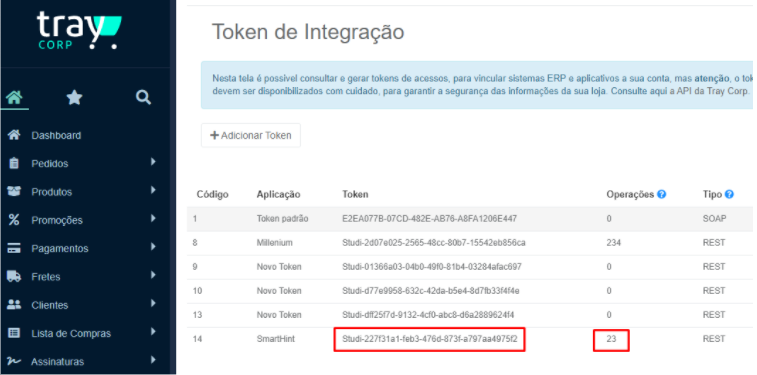The width and height of the screenshot is (757, 375).
Task: Open Assinaturas in the sidebar
Action: coord(57,362)
